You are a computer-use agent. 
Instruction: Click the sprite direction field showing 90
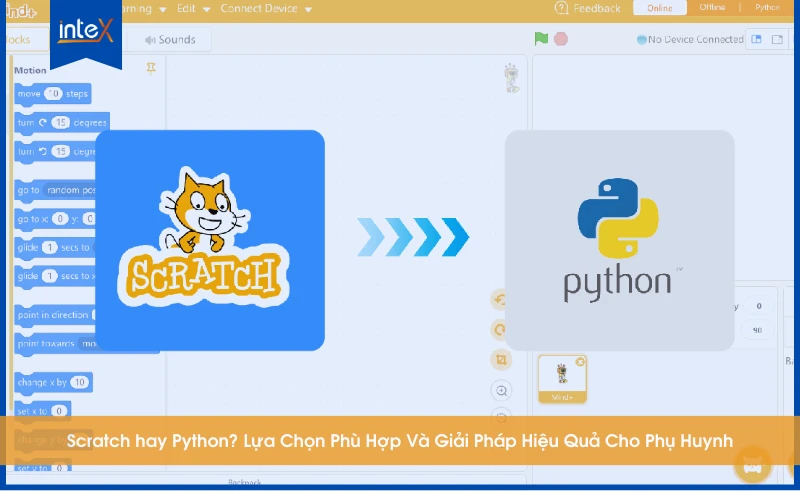click(x=758, y=330)
